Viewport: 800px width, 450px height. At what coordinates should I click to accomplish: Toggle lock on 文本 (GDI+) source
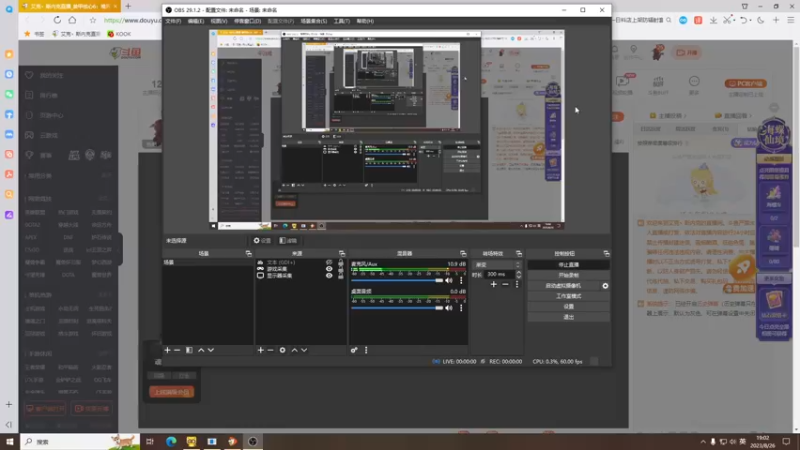tap(341, 262)
